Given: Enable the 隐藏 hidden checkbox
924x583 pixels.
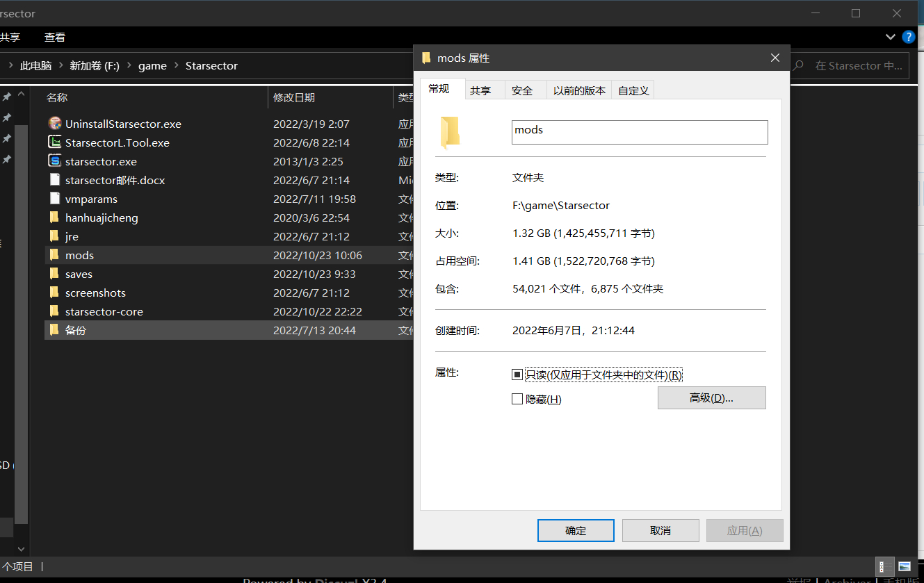Looking at the screenshot, I should [x=517, y=400].
